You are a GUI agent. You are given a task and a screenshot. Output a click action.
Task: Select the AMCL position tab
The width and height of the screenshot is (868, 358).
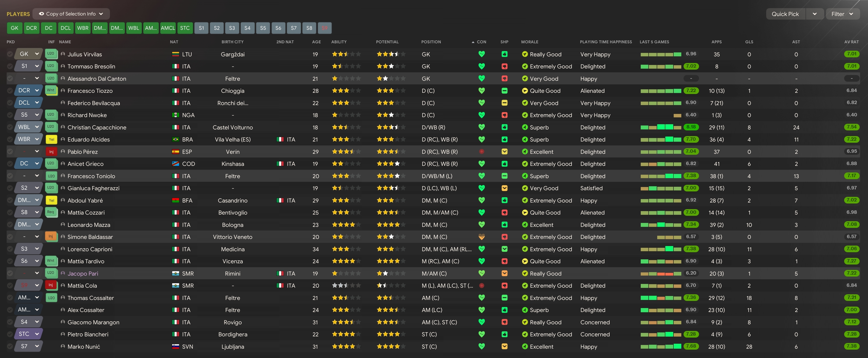tap(168, 28)
